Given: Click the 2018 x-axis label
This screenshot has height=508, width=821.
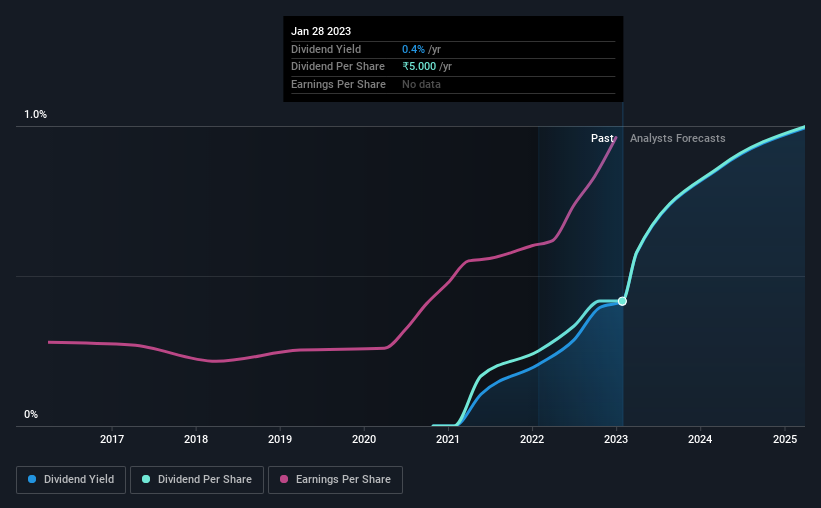Looking at the screenshot, I should pyautogui.click(x=196, y=439).
